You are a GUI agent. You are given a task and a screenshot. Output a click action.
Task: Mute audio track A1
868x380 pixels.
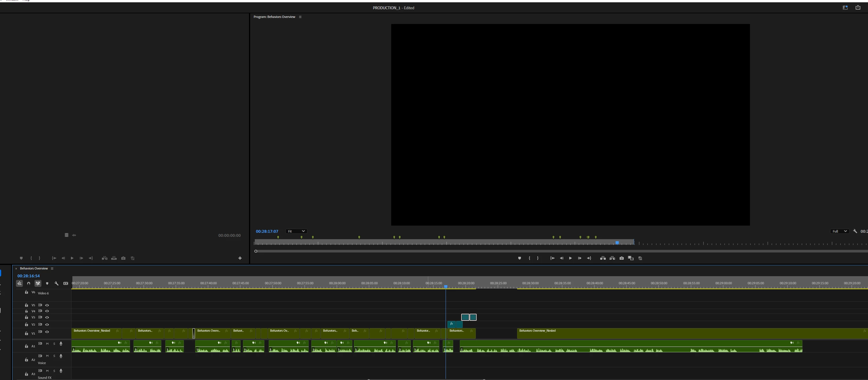point(47,344)
